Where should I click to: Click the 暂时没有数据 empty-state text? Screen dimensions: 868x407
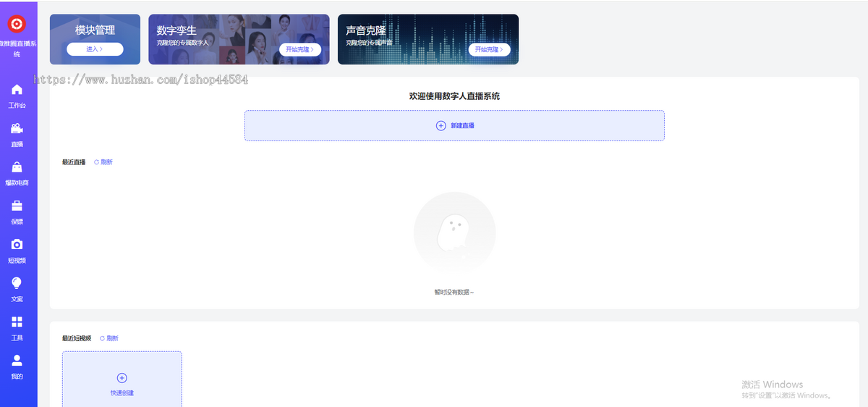(454, 293)
